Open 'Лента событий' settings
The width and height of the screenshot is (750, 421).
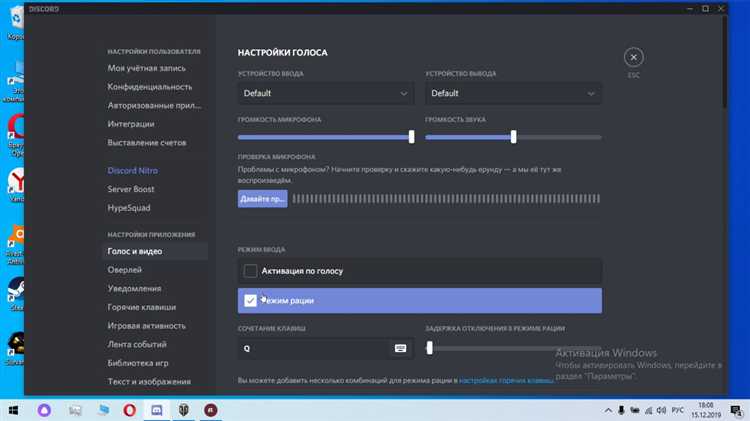click(137, 344)
